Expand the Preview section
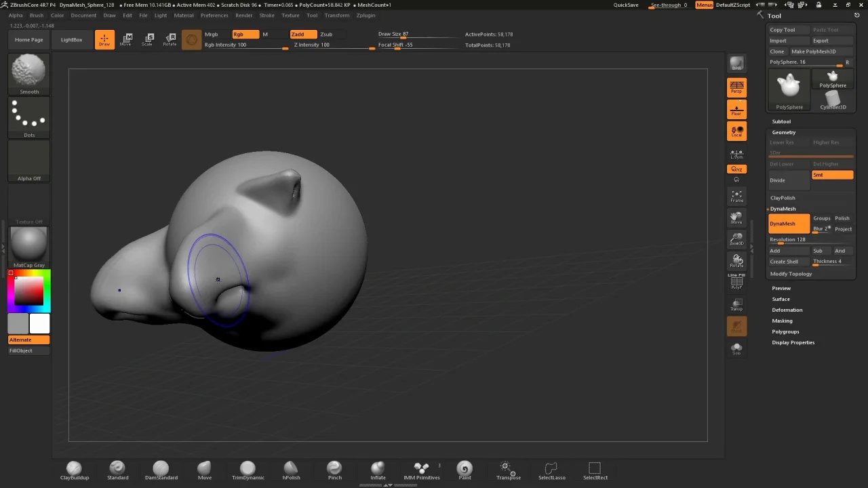This screenshot has height=488, width=868. click(x=781, y=288)
